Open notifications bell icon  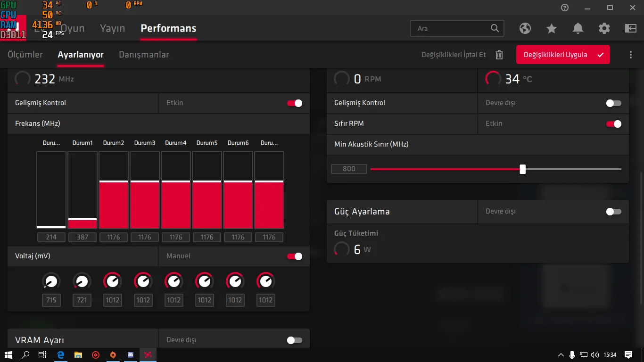(578, 28)
